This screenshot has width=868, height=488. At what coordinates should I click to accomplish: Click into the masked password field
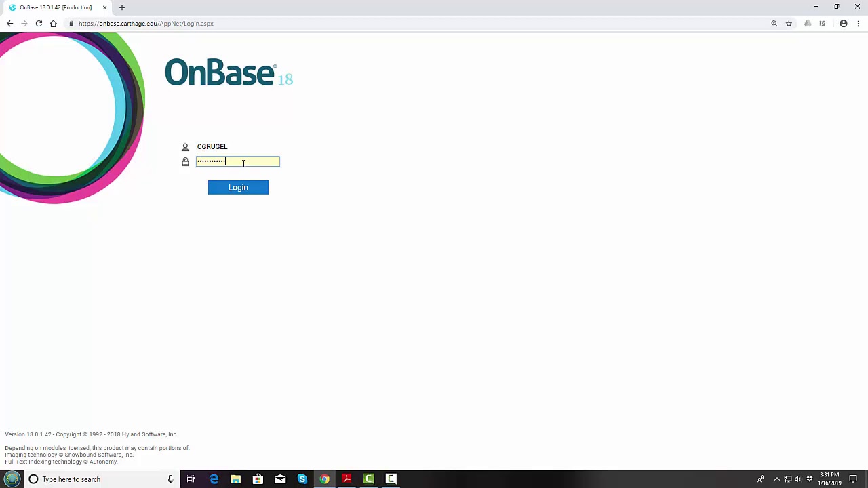[237, 161]
